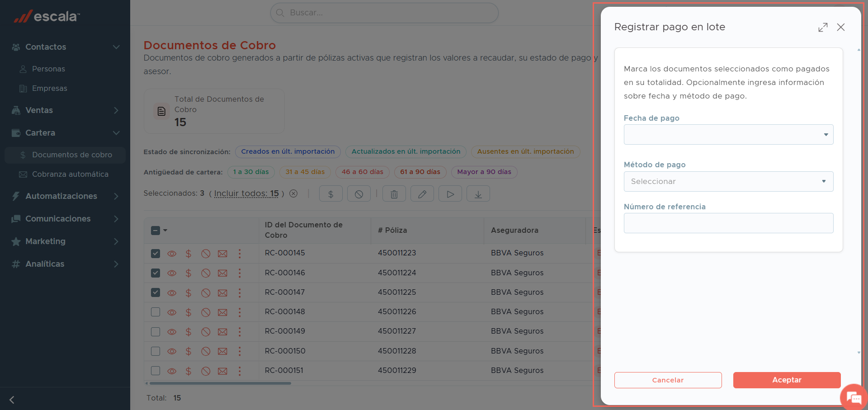The width and height of the screenshot is (868, 410).
Task: Filter by Actualizados en últ. importación
Action: pos(406,151)
